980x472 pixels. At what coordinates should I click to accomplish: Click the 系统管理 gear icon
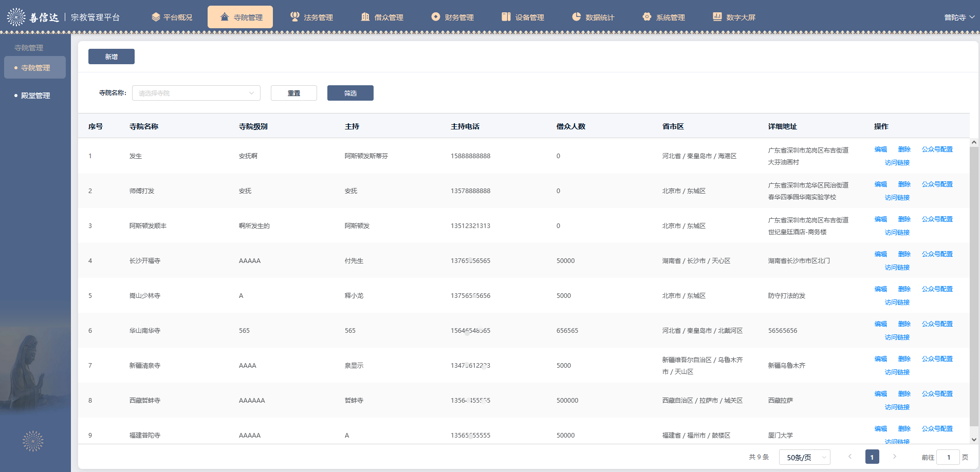tap(647, 17)
